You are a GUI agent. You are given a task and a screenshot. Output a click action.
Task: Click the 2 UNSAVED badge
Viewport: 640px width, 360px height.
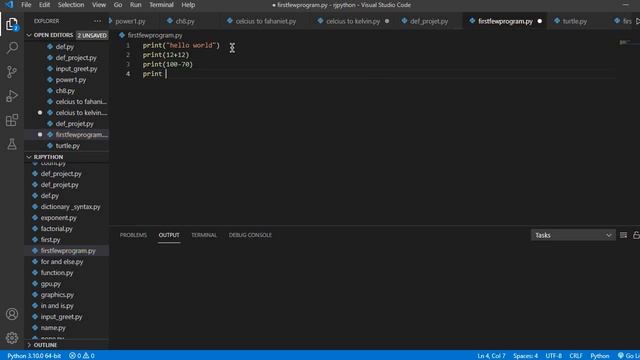[92, 36]
